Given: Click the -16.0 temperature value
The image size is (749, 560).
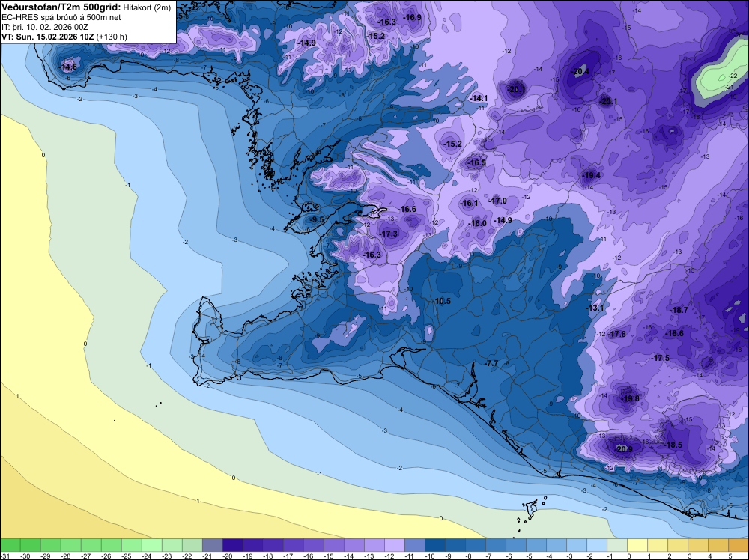Looking at the screenshot, I should 477,223.
